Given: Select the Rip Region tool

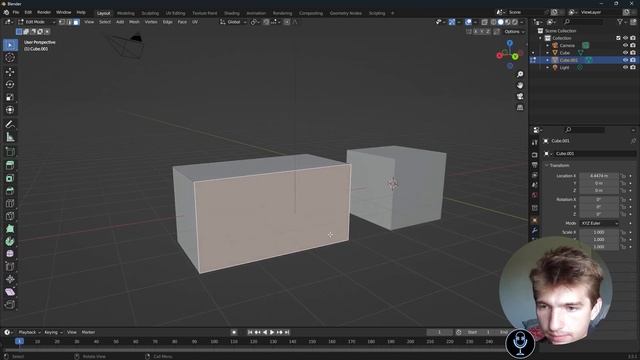Looking at the screenshot, I should (x=10, y=304).
